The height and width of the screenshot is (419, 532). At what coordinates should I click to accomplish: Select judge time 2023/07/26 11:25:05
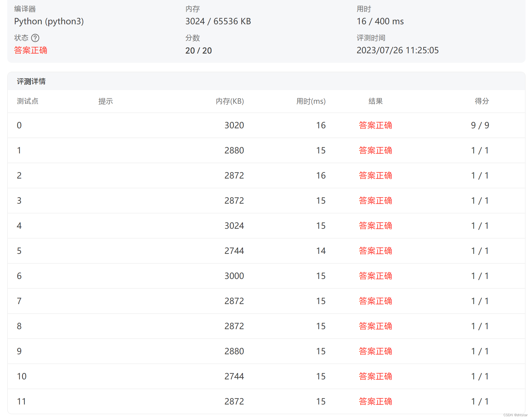398,50
